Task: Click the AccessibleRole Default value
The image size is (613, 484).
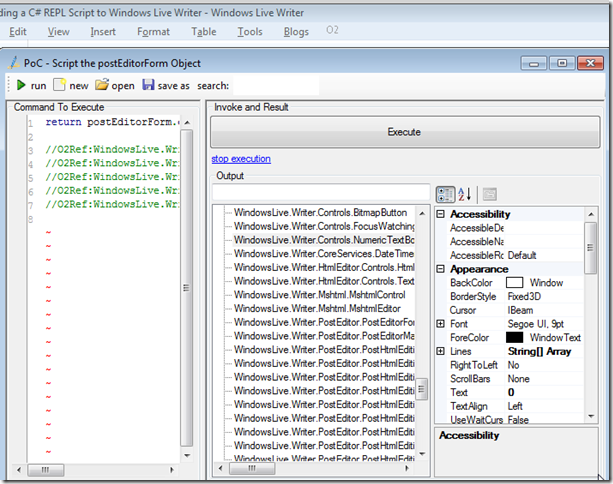Action: click(x=545, y=255)
